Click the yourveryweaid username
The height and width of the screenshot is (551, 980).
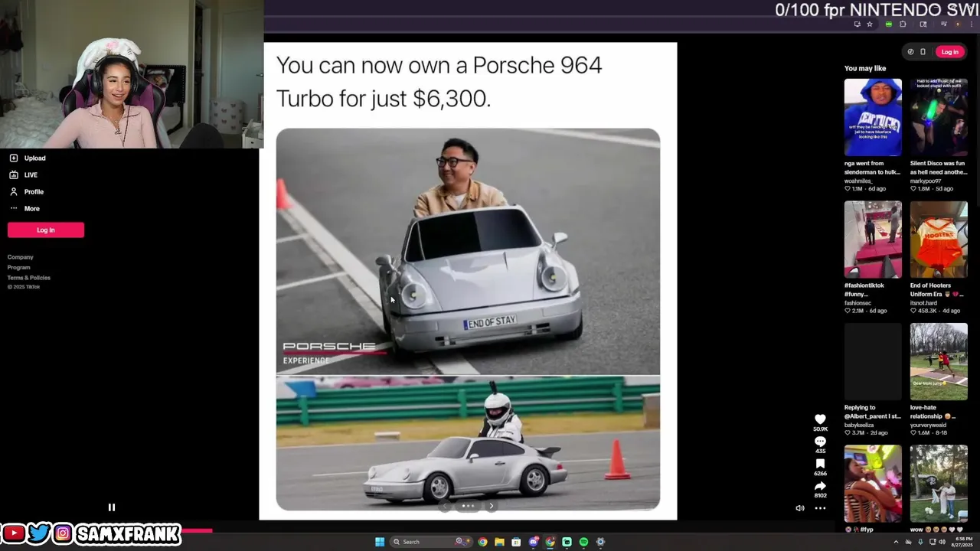pyautogui.click(x=928, y=425)
